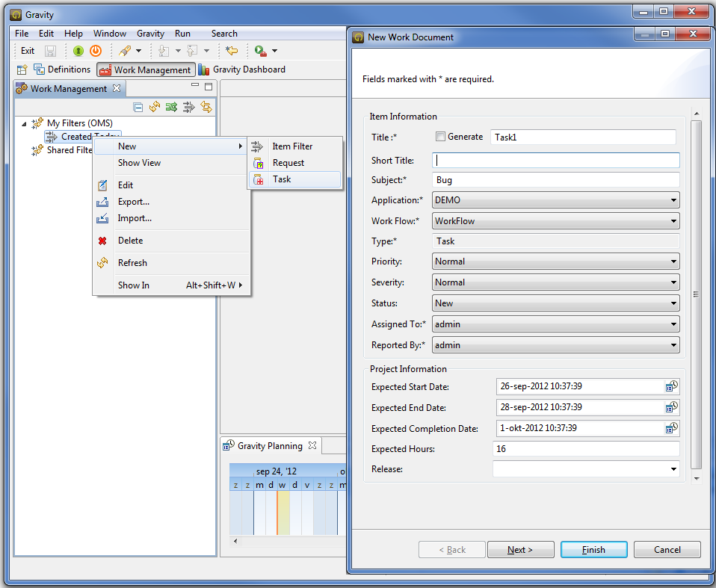Click the orange power icon in toolbar
716x588 pixels.
click(x=96, y=51)
